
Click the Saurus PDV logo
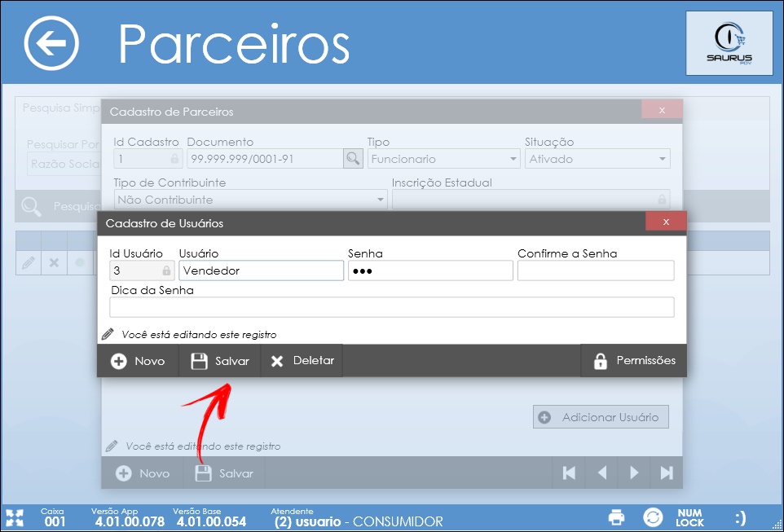tap(729, 43)
